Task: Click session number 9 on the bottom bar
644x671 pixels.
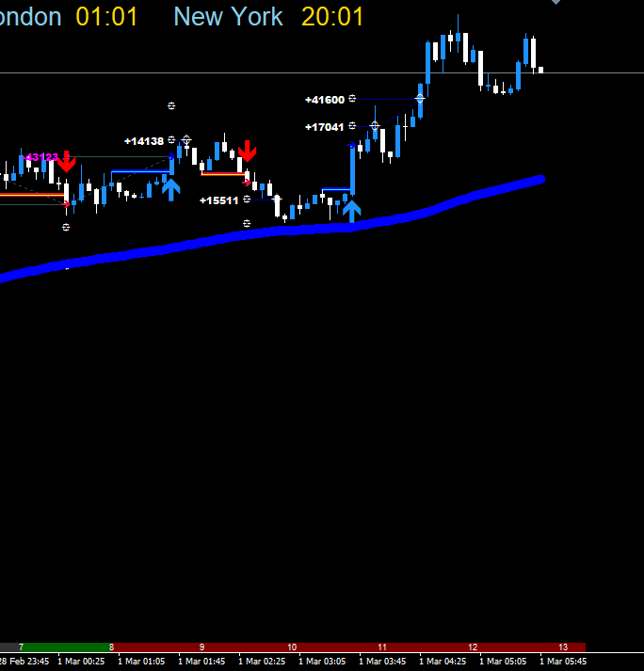Action: pos(202,647)
